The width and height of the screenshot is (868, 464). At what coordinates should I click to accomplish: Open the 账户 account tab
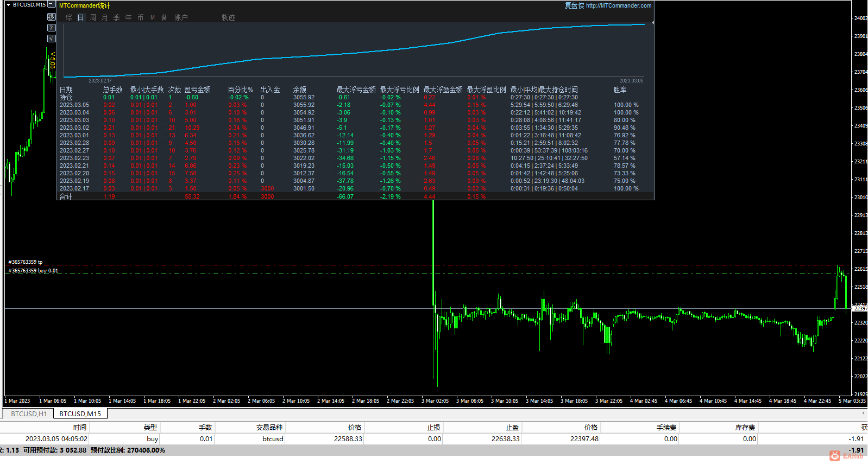click(x=181, y=17)
